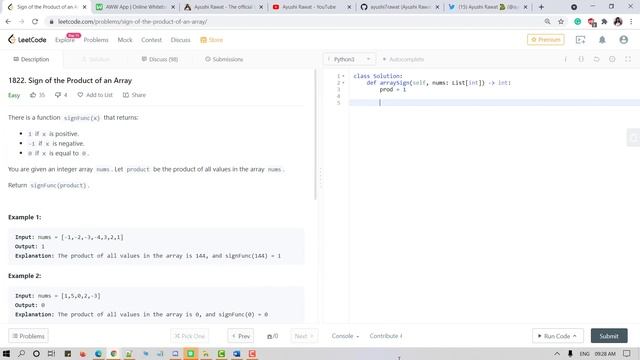This screenshot has width=640, height=360.
Task: Bookmark this page with the star icon
Action: pyautogui.click(x=561, y=21)
